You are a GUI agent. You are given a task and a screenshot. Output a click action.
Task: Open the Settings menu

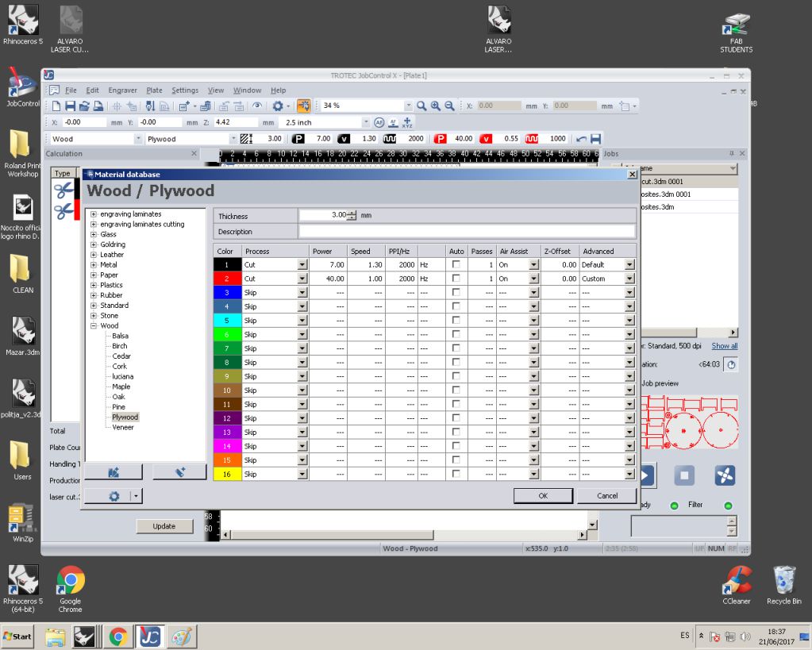(185, 90)
